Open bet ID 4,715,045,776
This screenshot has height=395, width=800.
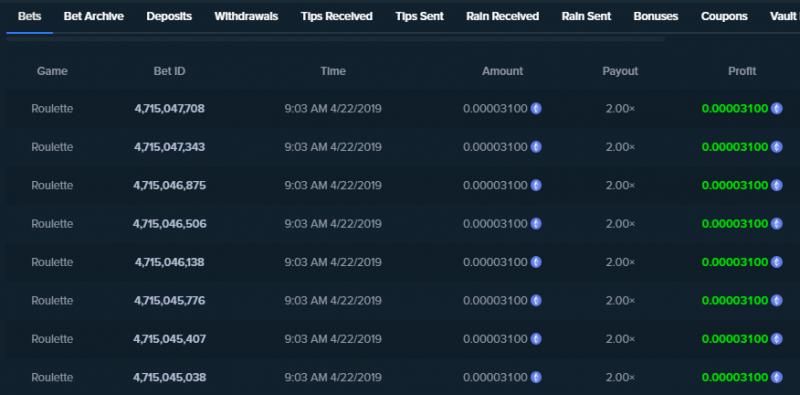[170, 301]
